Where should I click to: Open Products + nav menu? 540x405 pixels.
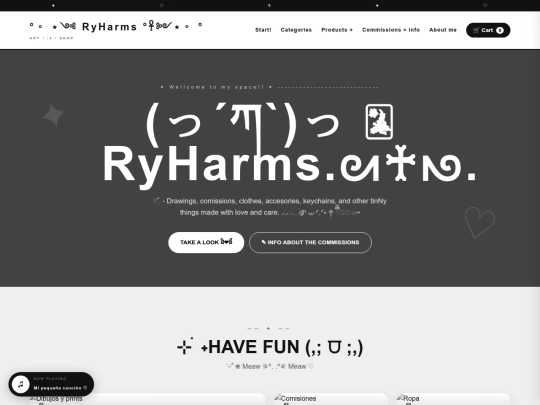337,30
